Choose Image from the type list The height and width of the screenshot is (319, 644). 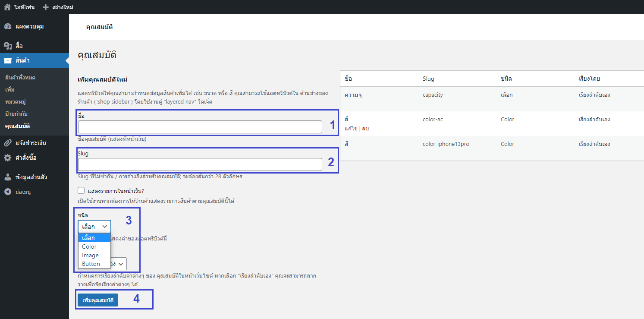point(90,255)
